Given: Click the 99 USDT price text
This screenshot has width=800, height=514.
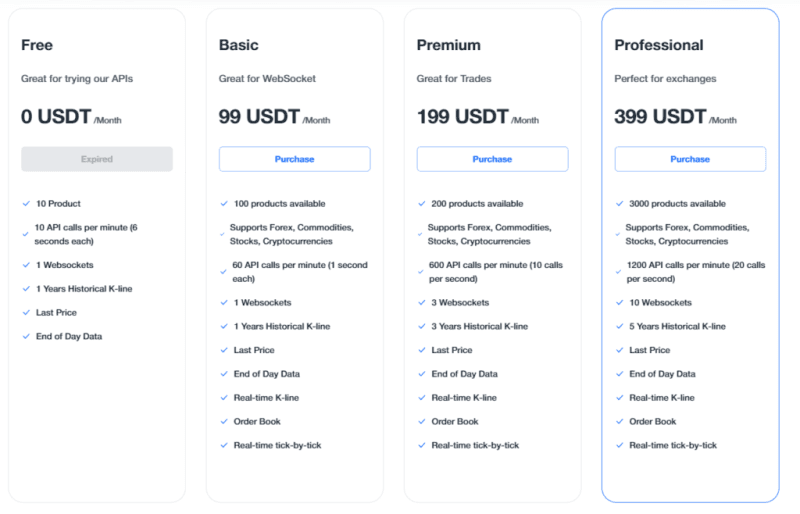Looking at the screenshot, I should tap(259, 116).
